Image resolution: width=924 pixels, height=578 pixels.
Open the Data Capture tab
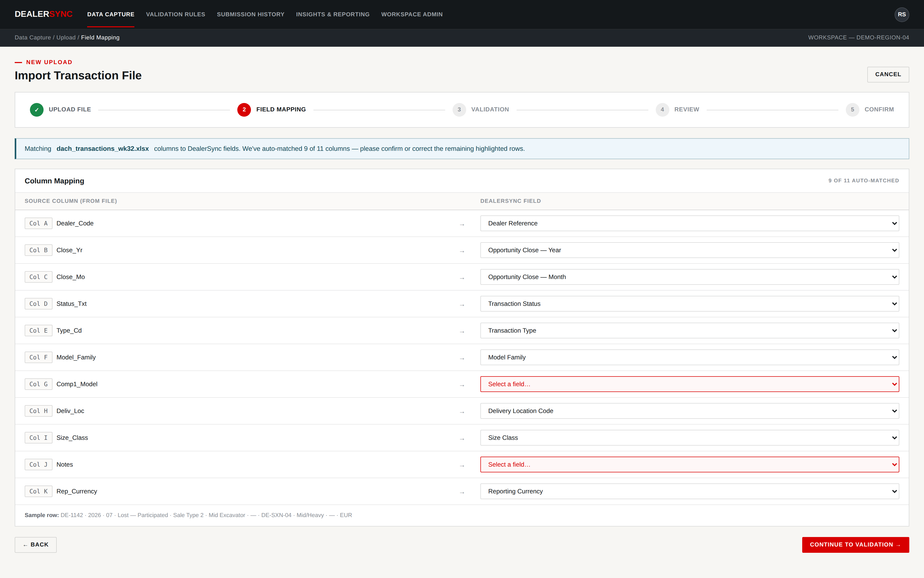pyautogui.click(x=111, y=14)
